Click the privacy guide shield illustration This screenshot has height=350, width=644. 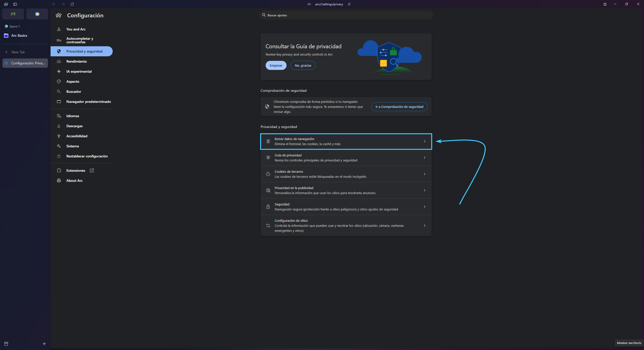[389, 57]
